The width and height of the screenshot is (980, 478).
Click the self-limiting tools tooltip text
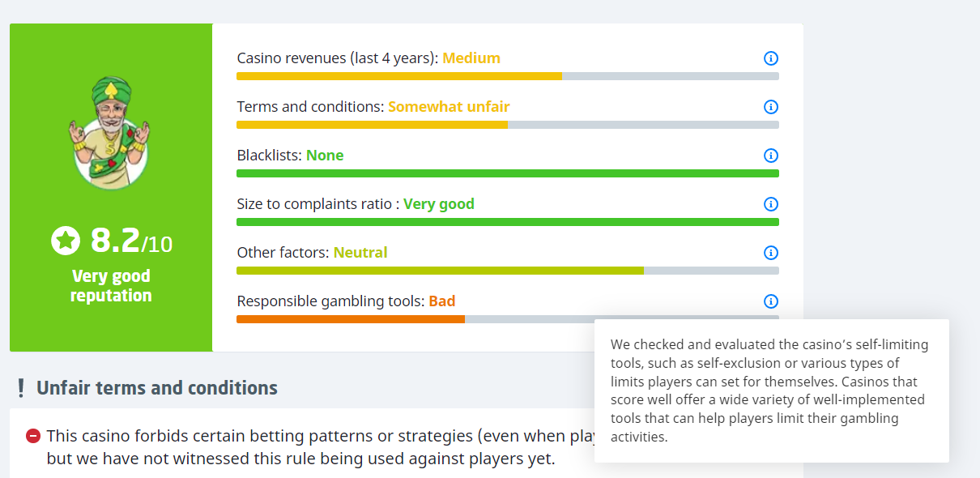click(769, 391)
